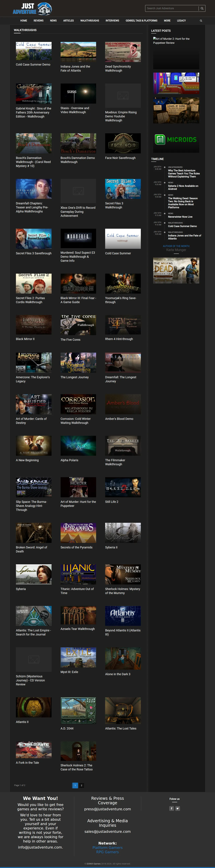This screenshot has width=215, height=868.
Task: Open the Corrosion: Cold Winter Waiting thumbnail
Action: click(x=78, y=404)
